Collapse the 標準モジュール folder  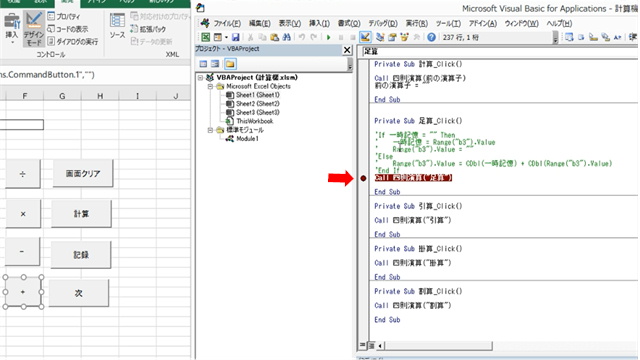(210, 130)
